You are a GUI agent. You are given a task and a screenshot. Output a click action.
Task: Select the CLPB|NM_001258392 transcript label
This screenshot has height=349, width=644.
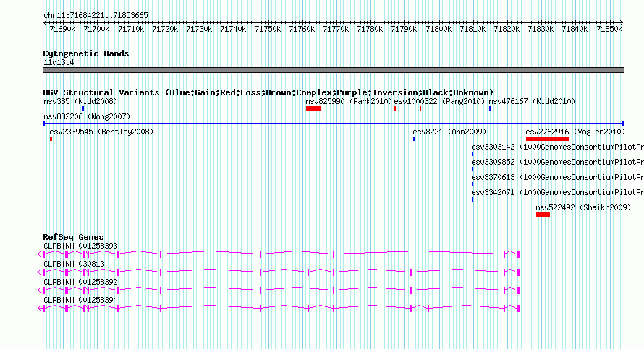80,282
